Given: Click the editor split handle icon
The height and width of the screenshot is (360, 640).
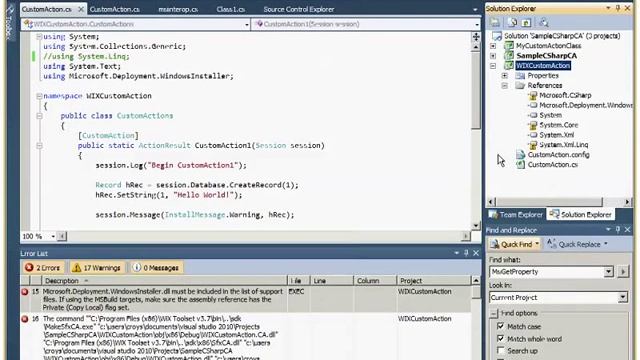Looking at the screenshot, I should tap(476, 37).
